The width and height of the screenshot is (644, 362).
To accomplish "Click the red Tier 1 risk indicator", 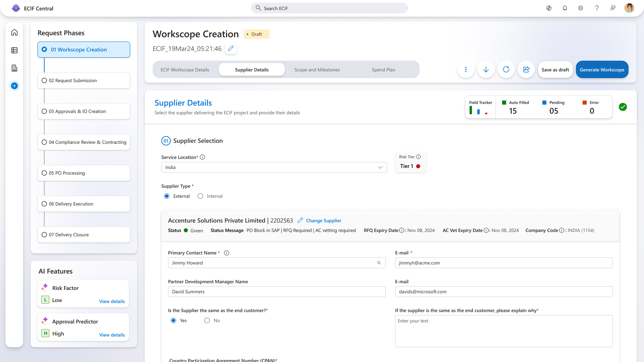I will coord(418,166).
